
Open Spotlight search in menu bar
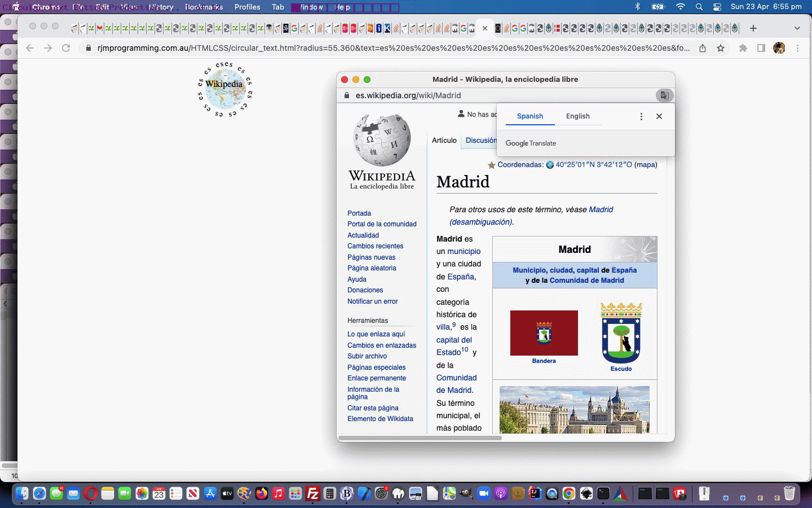tap(699, 7)
